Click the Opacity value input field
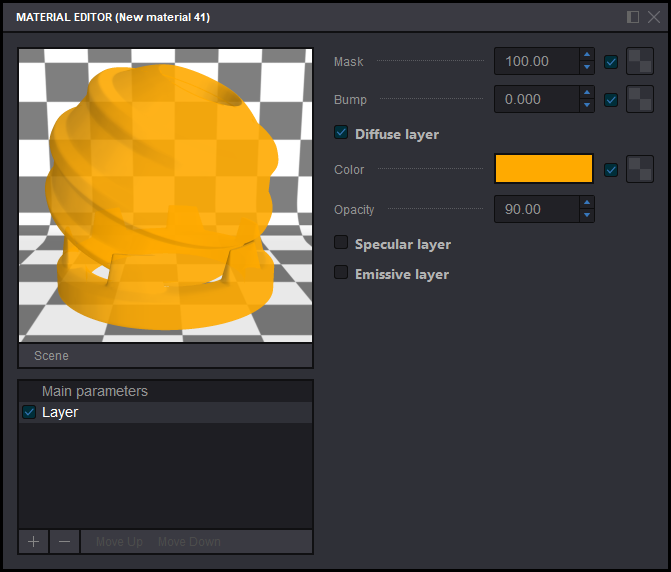Screen dimensions: 671x572 click(536, 209)
